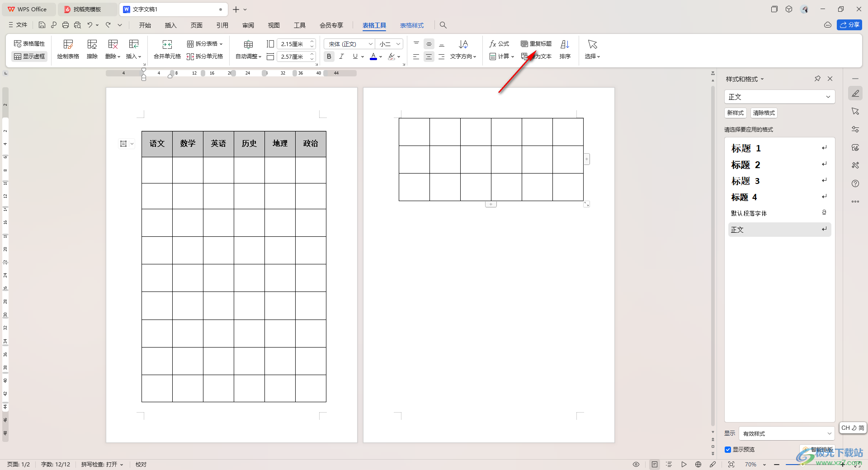The image size is (868, 470).
Task: Increase the column width 2.57厘米 stepper
Action: pos(312,54)
